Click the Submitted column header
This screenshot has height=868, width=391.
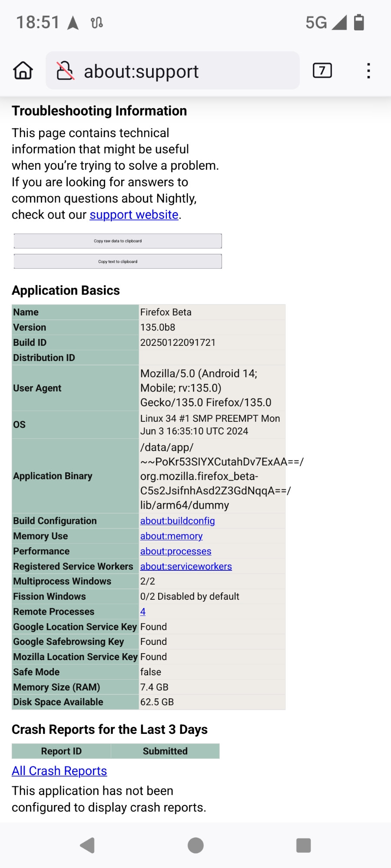coord(165,751)
